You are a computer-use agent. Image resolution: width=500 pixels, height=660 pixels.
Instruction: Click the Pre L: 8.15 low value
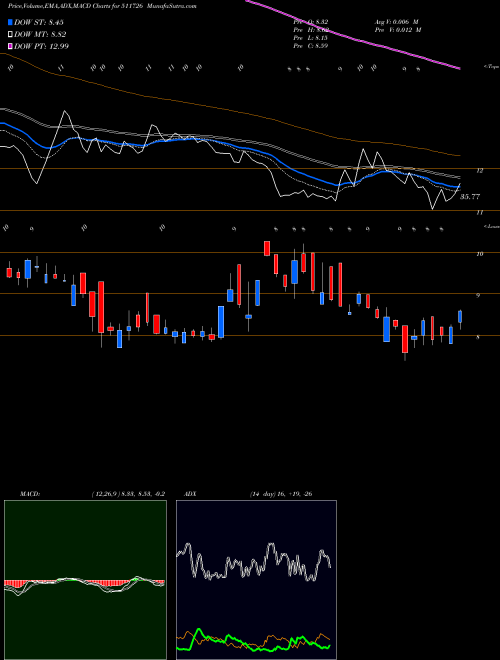click(x=311, y=38)
